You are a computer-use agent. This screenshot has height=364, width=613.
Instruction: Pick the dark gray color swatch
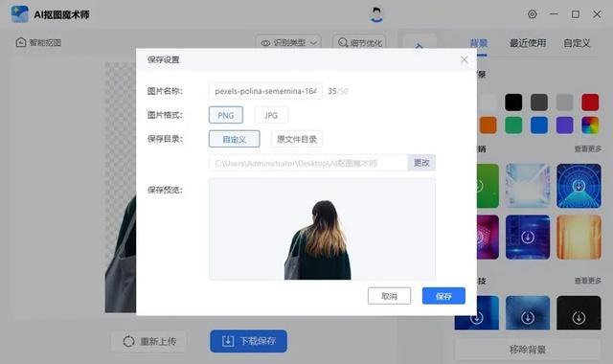[x=539, y=102]
